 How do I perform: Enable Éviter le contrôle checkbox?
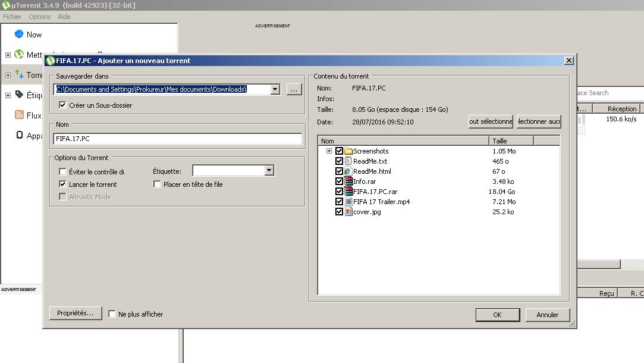(62, 171)
